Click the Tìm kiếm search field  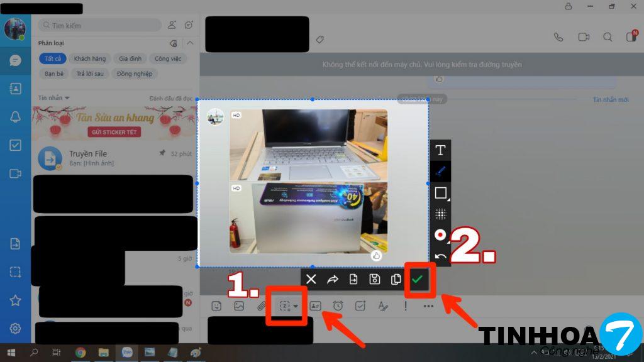tap(101, 25)
